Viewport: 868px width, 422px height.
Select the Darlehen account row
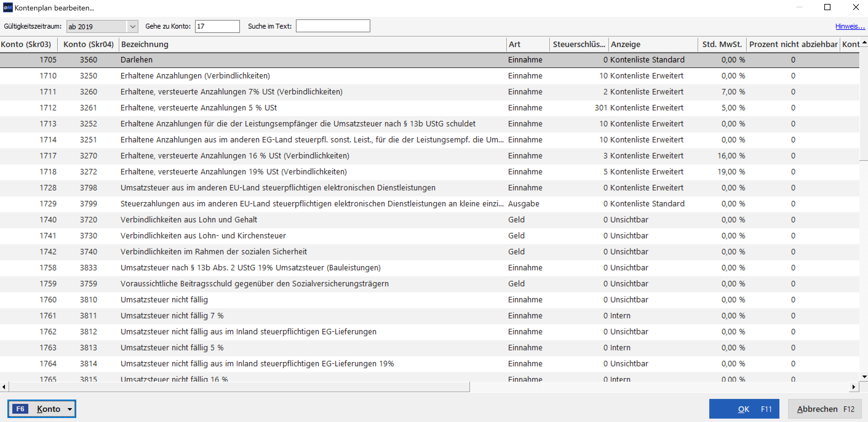point(429,60)
